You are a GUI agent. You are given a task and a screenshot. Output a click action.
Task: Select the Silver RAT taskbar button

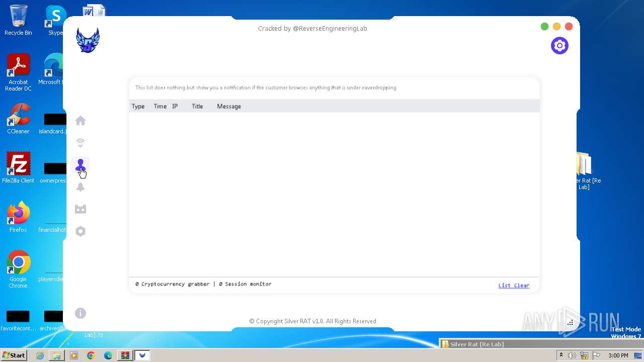(142, 355)
